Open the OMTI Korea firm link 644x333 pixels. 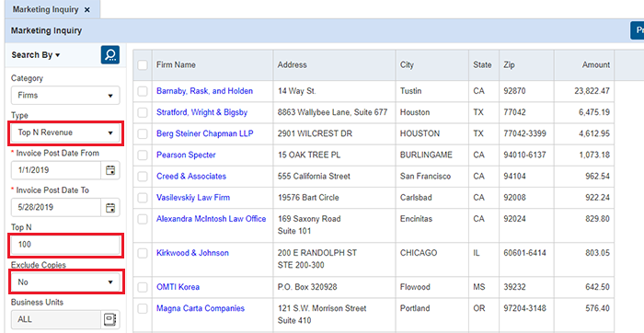click(178, 287)
